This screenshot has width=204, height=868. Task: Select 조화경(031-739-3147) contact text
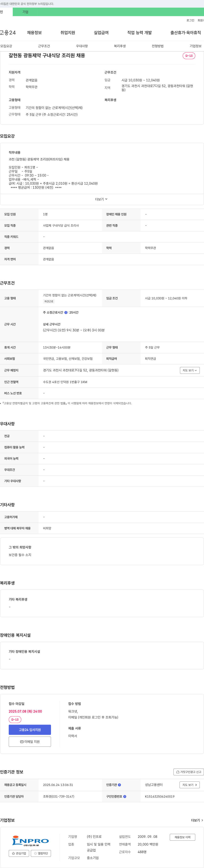[x=58, y=797]
